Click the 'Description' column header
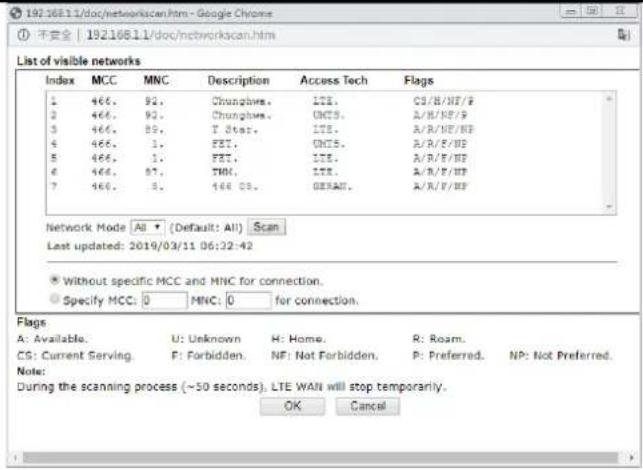643x470 pixels. pos(239,80)
